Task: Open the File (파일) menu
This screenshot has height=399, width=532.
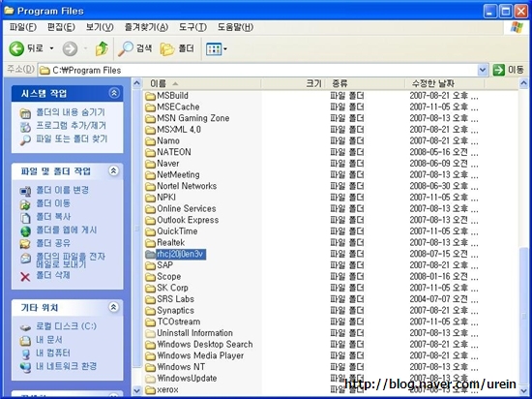Action: coord(23,27)
